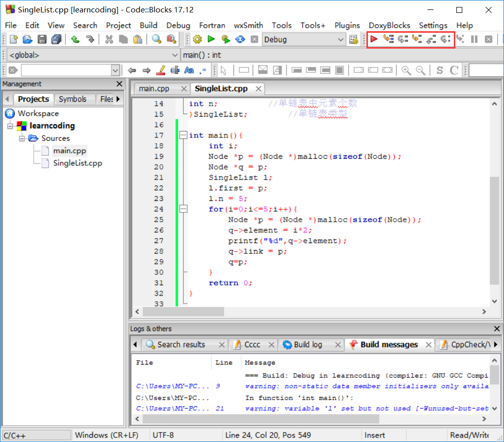Paste with the clipboard icon
This screenshot has height=442, width=504.
(x=138, y=40)
